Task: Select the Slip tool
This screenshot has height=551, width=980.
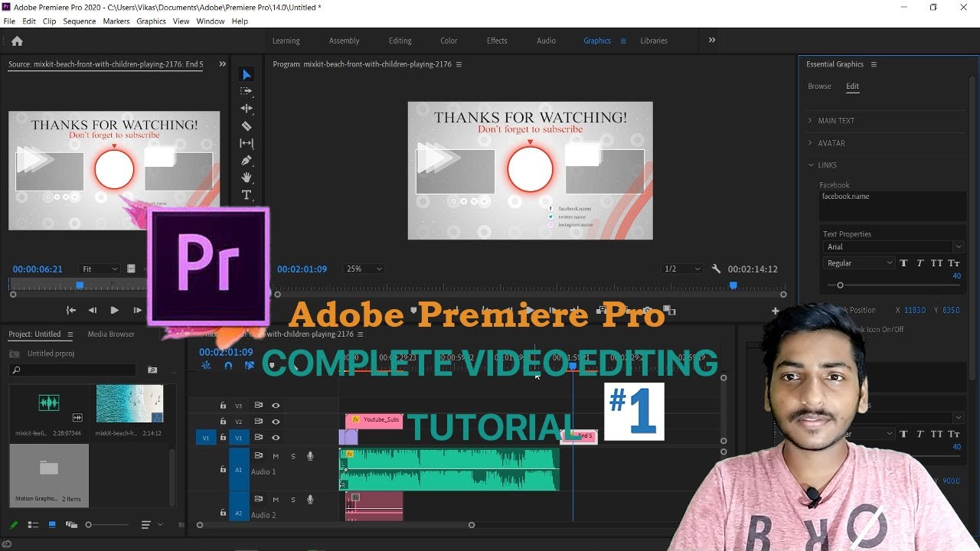Action: pyautogui.click(x=247, y=143)
